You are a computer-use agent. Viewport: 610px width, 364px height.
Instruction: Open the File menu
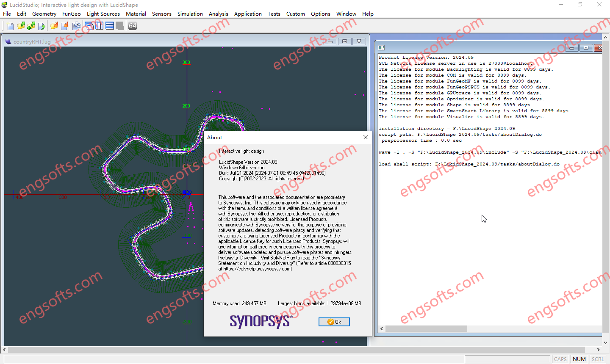[7, 14]
